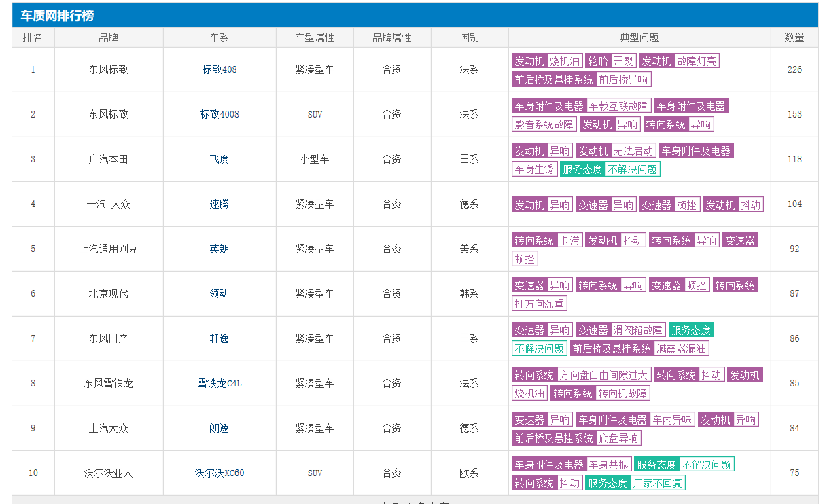The height and width of the screenshot is (504, 825).
Task: Open the 标致408 car series link
Action: click(220, 69)
